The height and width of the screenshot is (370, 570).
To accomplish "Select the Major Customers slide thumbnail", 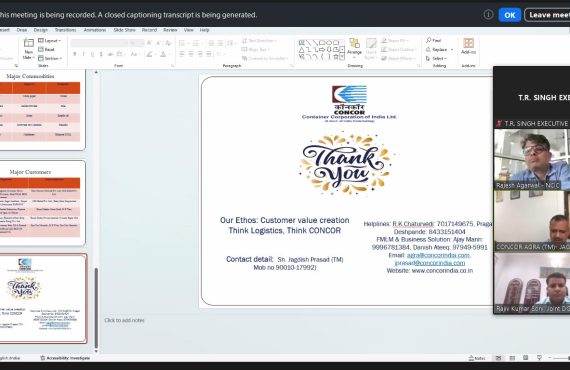I will pos(43,203).
